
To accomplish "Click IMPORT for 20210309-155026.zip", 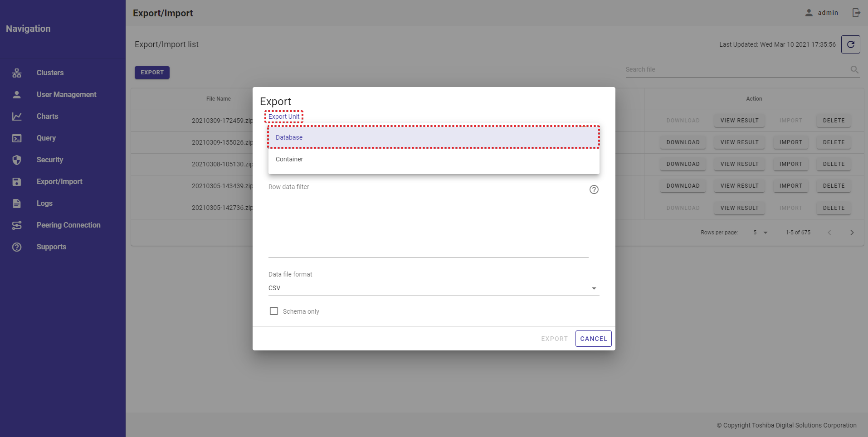I will click(x=790, y=142).
